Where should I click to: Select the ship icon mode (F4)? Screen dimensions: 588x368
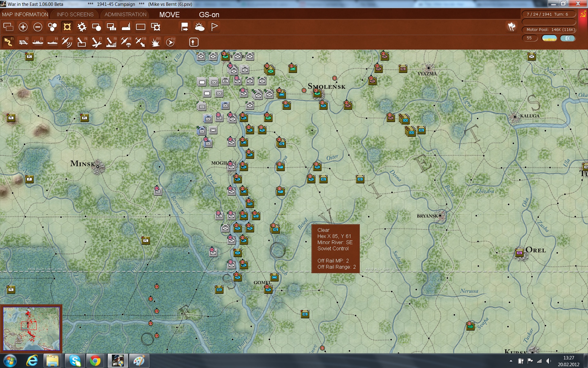[x=52, y=42]
